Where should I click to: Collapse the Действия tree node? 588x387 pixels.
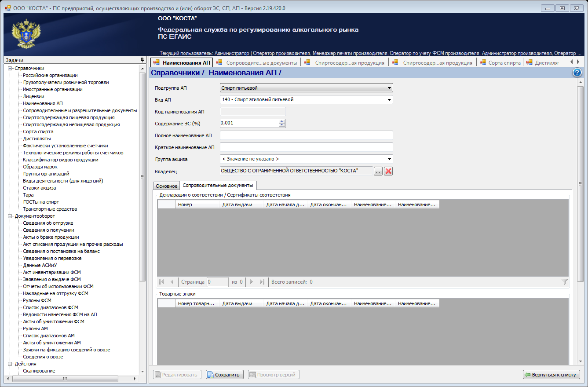[x=10, y=364]
